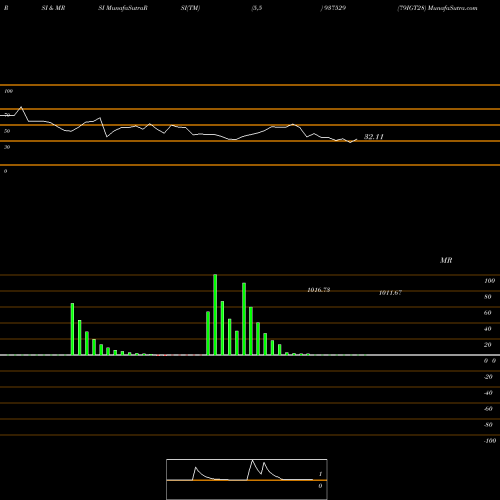
Task: Click the mini overview chart thumbnail
Action: (247, 479)
